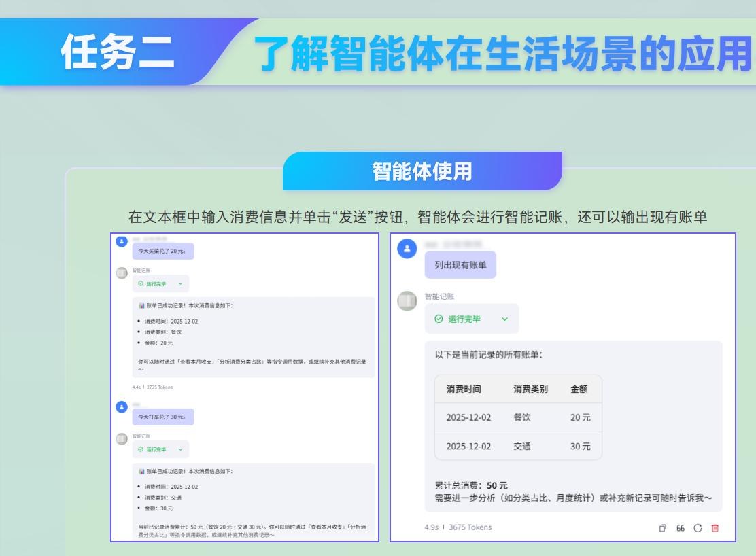The image size is (756, 556).
Task: Click the 消费类别：餐饮 bullet line
Action: click(x=163, y=332)
